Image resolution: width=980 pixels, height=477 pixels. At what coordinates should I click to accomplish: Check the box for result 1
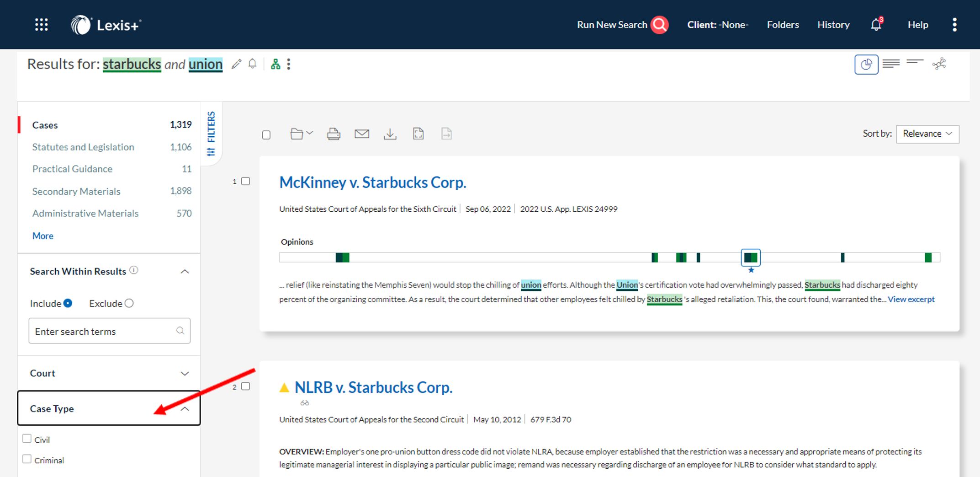246,181
